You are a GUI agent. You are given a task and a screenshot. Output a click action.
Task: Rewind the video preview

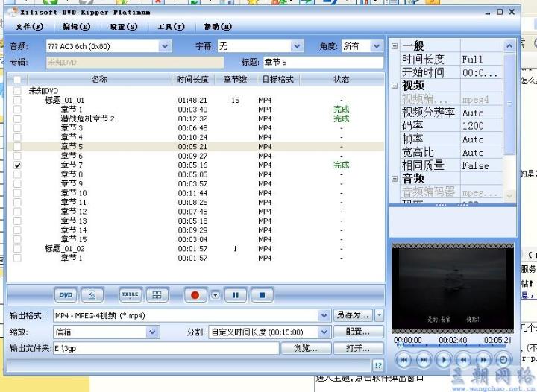(463, 360)
